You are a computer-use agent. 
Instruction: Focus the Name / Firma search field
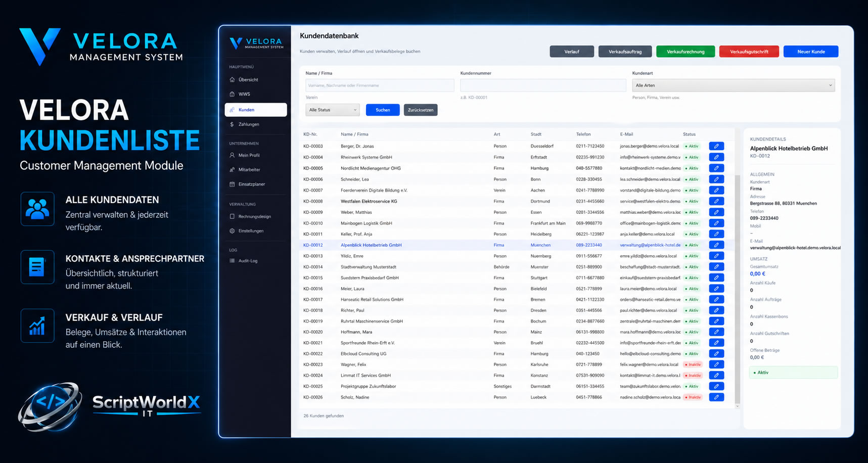tap(380, 85)
